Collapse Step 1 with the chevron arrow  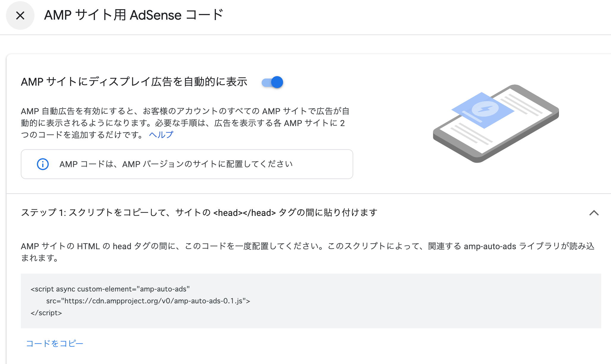594,213
